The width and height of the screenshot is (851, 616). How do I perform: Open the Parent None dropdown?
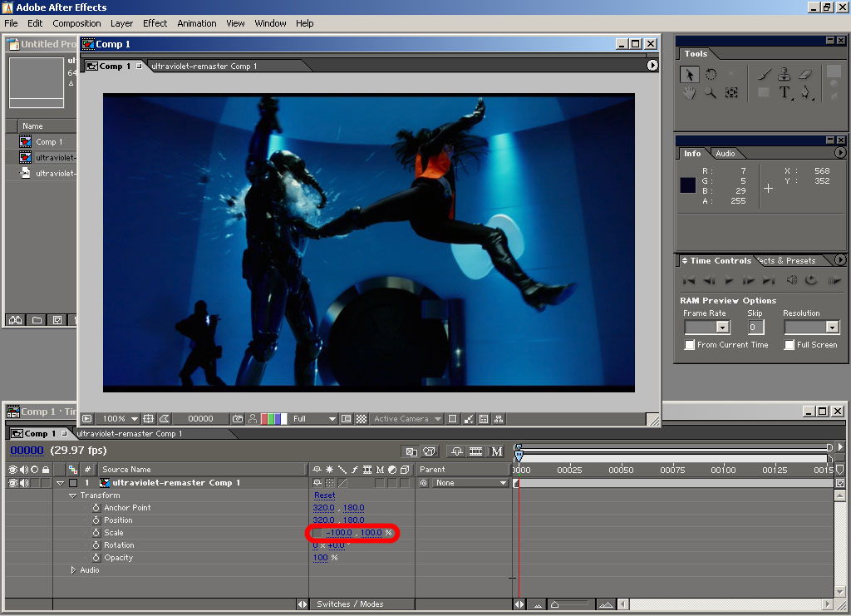[x=470, y=483]
